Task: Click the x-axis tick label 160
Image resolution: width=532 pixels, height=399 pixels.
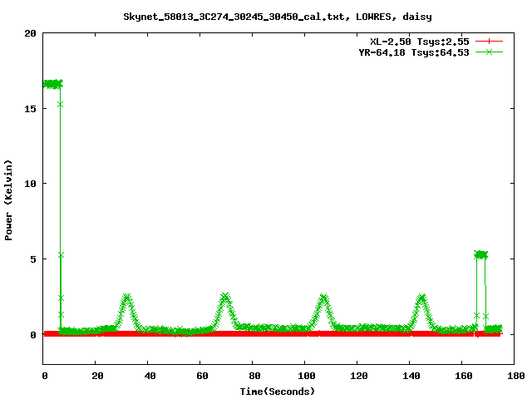Action: [x=464, y=376]
